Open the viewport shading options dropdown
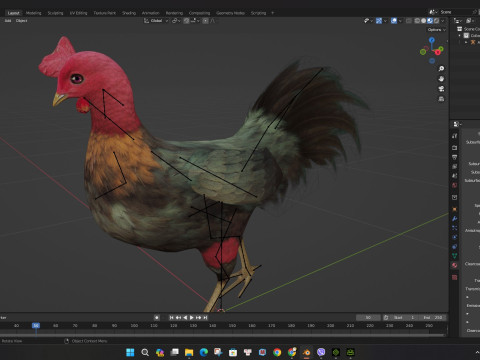This screenshot has height=360, width=480. point(443,21)
